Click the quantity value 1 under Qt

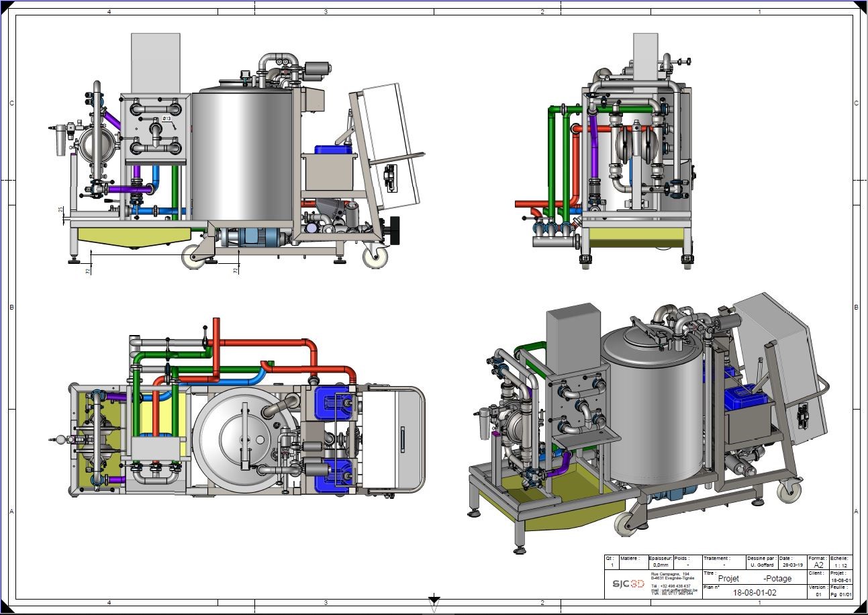pos(612,565)
